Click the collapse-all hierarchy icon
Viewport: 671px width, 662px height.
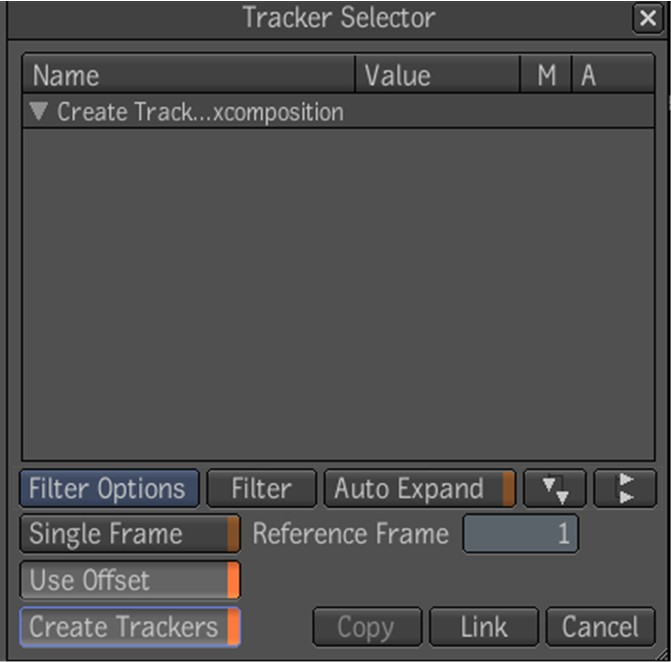coord(624,489)
